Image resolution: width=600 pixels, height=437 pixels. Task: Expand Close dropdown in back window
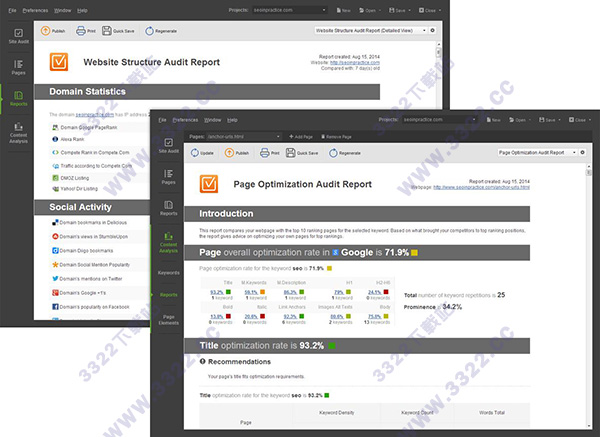(x=440, y=10)
